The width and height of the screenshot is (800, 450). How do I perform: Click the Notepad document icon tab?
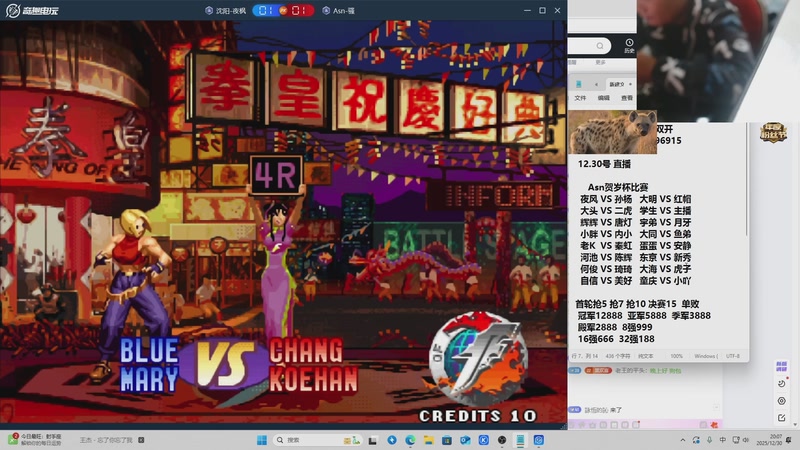point(579,84)
